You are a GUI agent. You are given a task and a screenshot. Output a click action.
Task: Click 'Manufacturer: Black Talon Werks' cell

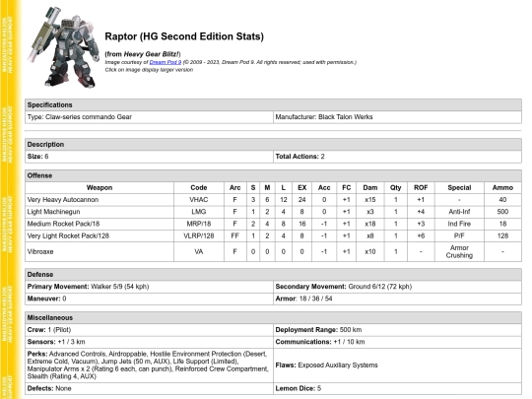[x=397, y=117]
